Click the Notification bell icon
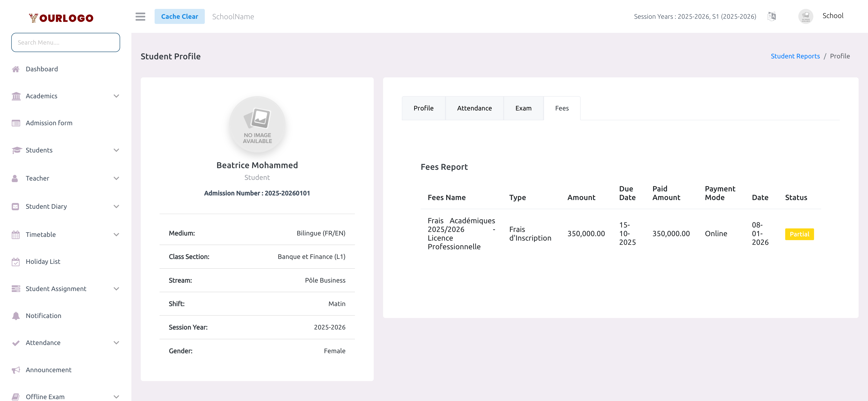Image resolution: width=868 pixels, height=401 pixels. 16,316
